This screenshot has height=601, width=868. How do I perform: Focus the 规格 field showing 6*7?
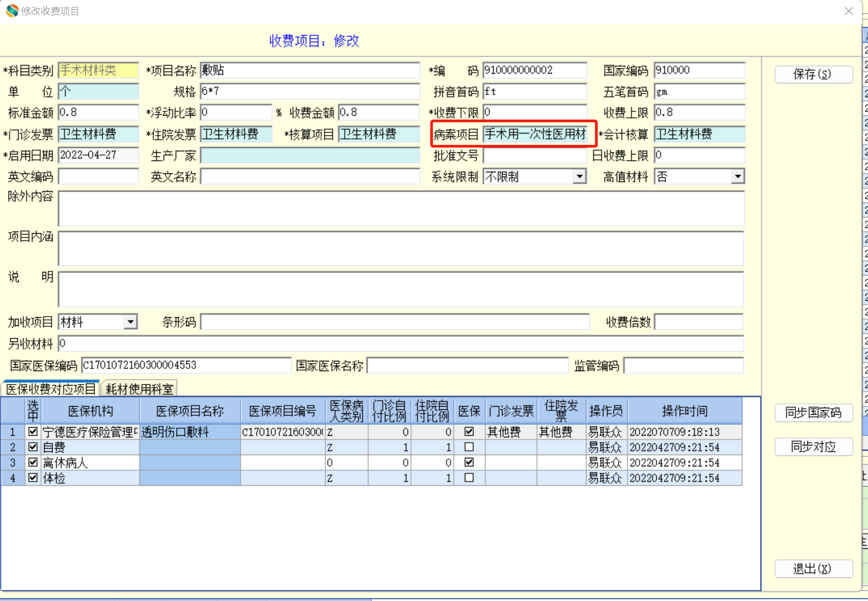[310, 92]
